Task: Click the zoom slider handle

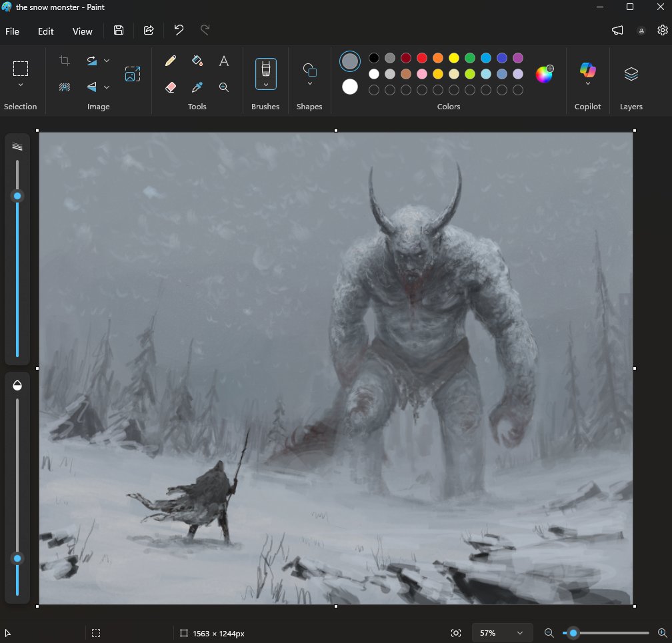Action: [x=573, y=633]
